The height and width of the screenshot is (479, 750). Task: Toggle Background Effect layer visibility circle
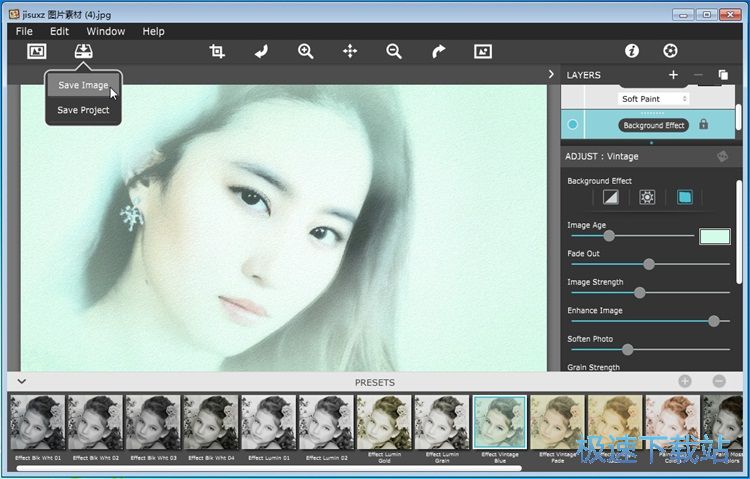tap(573, 125)
